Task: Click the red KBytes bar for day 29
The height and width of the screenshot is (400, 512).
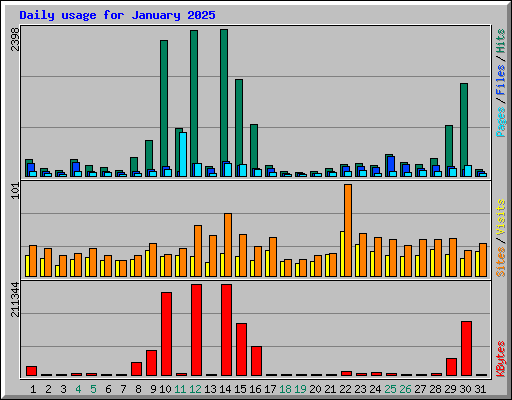Action: pos(451,367)
